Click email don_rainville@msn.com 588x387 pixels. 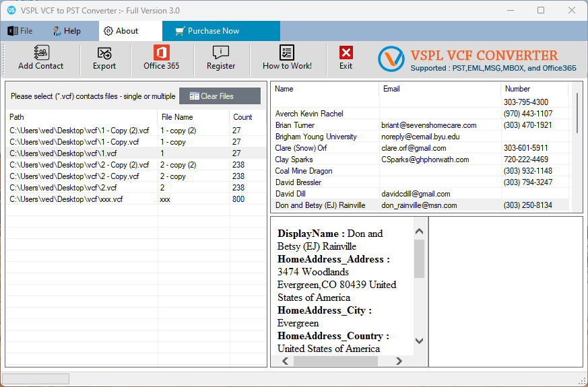pyautogui.click(x=419, y=205)
